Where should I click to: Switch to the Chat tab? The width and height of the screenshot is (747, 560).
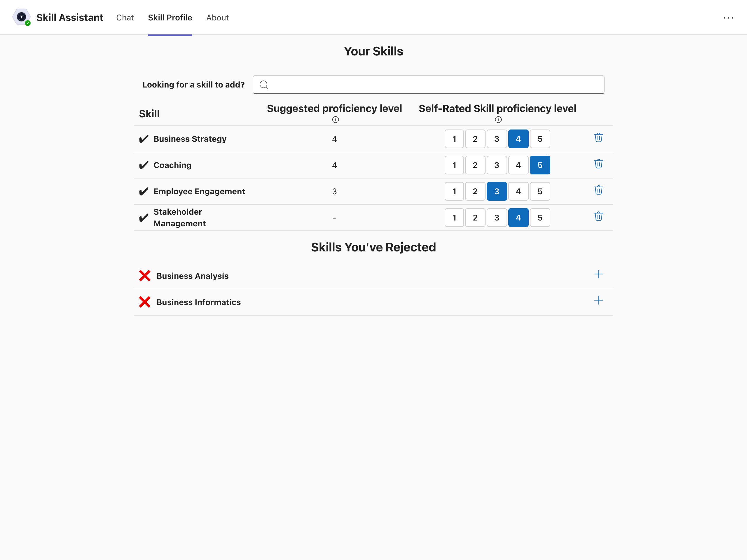coord(125,17)
